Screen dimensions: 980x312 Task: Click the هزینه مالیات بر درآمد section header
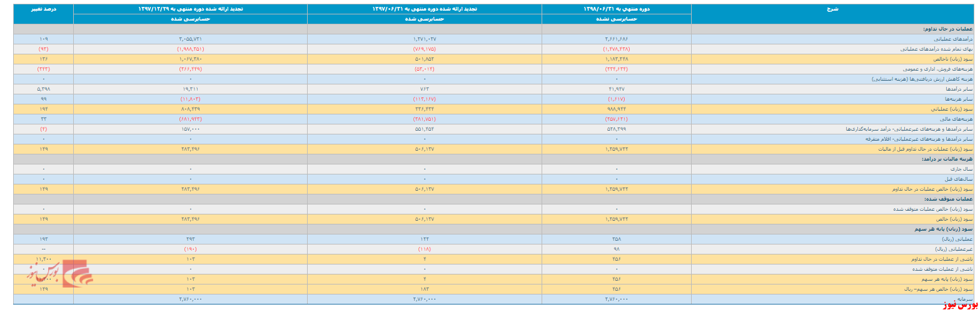tap(947, 159)
